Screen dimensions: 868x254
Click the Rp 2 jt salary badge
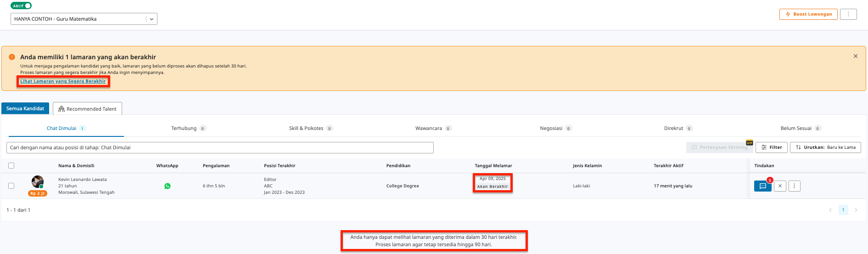click(38, 193)
